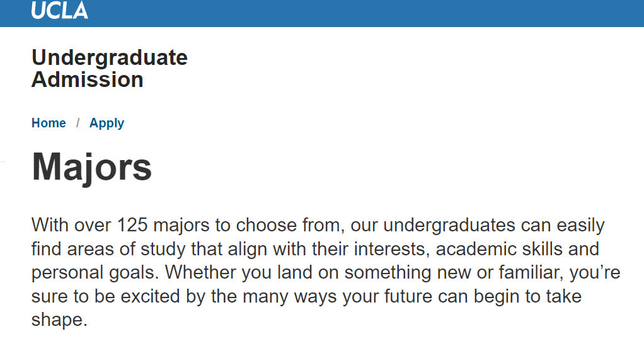The width and height of the screenshot is (644, 341).
Task: Click the word 'Admission' in the site title
Action: 88,80
